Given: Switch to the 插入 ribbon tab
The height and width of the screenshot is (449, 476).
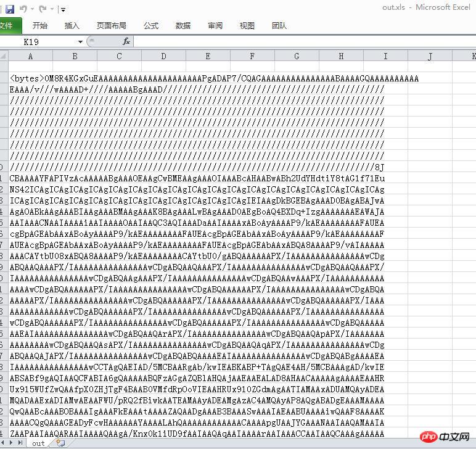Looking at the screenshot, I should pyautogui.click(x=72, y=26).
